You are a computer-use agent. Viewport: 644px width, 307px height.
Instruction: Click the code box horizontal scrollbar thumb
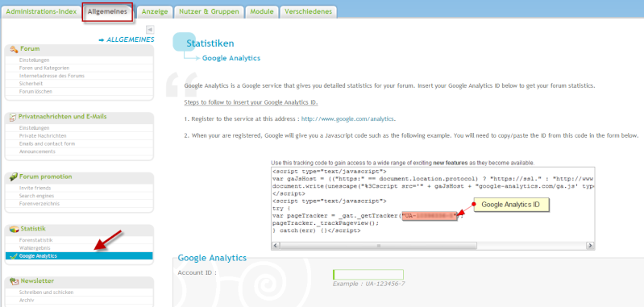point(378,246)
